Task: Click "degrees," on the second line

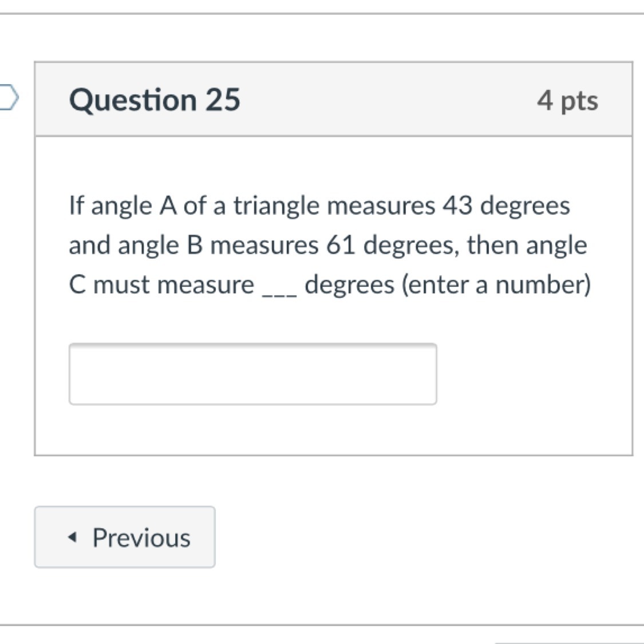Action: click(412, 246)
